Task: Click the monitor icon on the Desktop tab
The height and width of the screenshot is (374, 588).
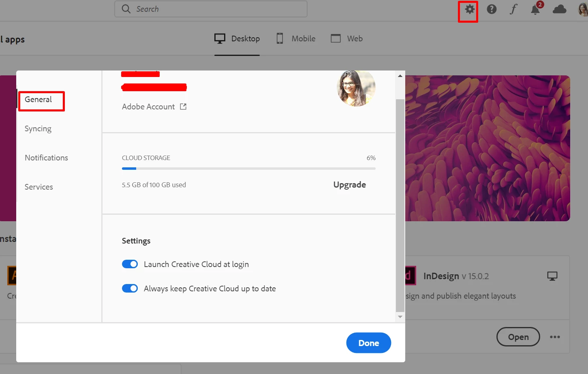Action: pyautogui.click(x=220, y=38)
